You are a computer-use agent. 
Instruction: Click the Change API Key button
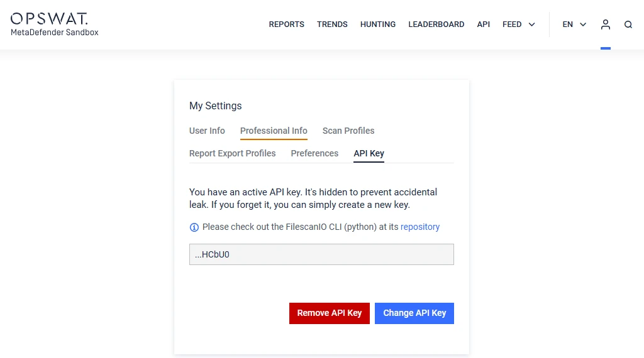tap(414, 313)
